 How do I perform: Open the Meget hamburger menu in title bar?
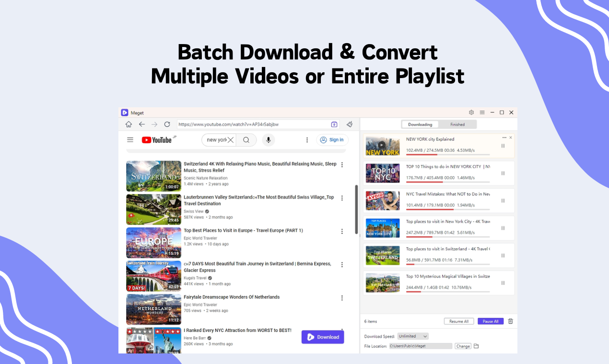point(482,113)
